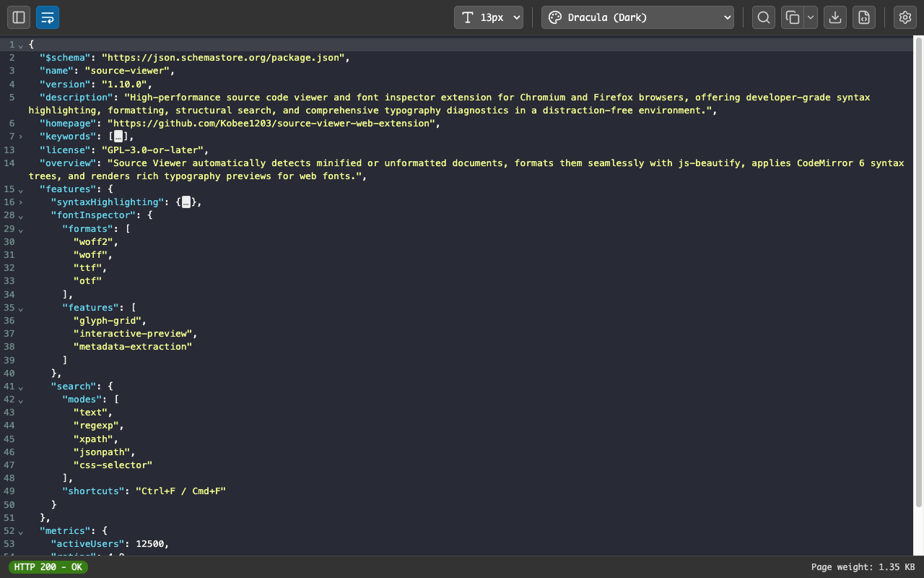924x578 pixels.
Task: Click the "woff2" array entry
Action: [93, 242]
